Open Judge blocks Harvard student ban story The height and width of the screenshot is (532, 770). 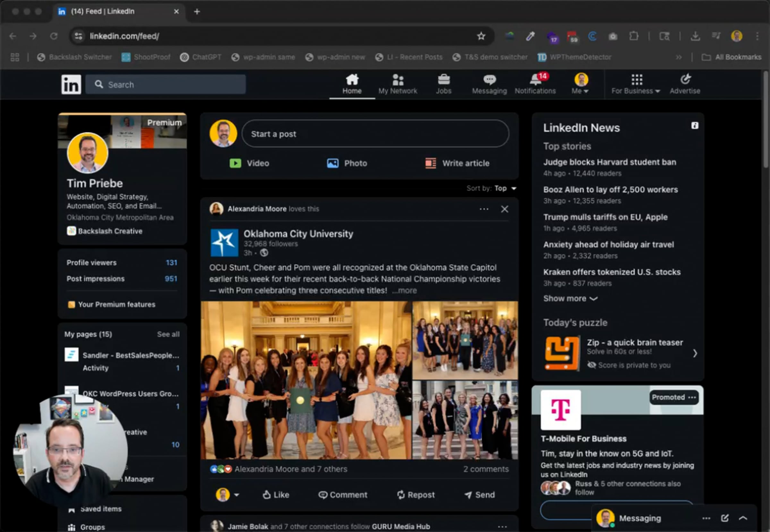pyautogui.click(x=609, y=162)
